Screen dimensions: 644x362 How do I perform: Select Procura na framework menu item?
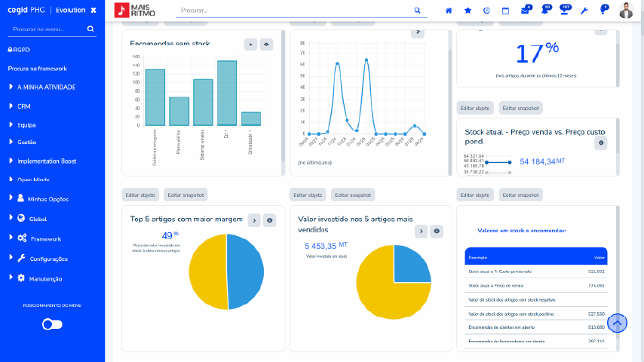[x=37, y=68]
